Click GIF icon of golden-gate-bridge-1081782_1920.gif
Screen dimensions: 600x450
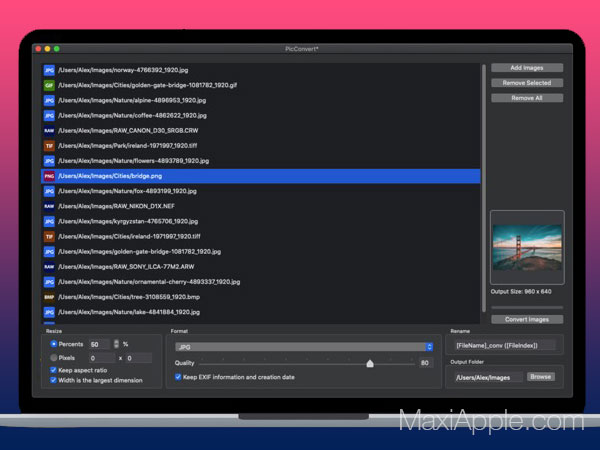pos(49,85)
